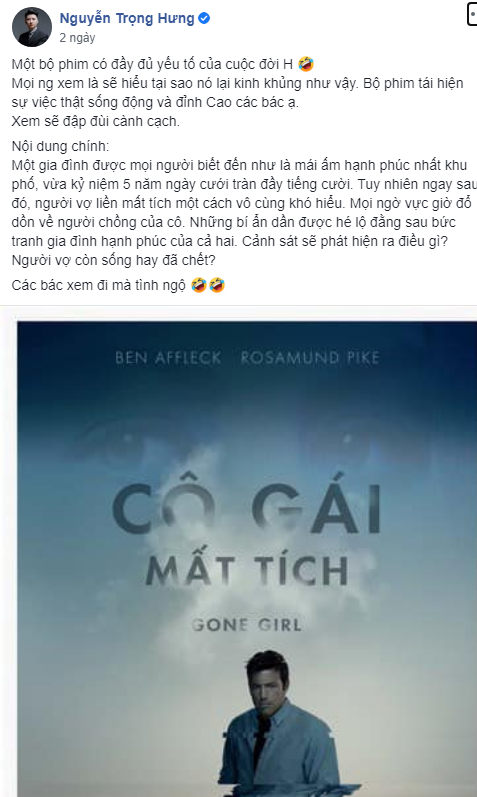
Task: Click the 'CÔ GÁI' poster title
Action: (247, 507)
